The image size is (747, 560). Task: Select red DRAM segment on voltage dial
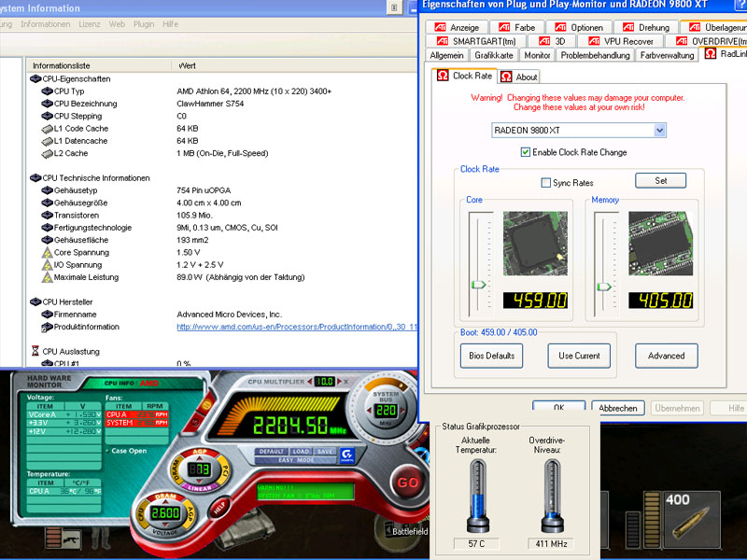click(165, 497)
